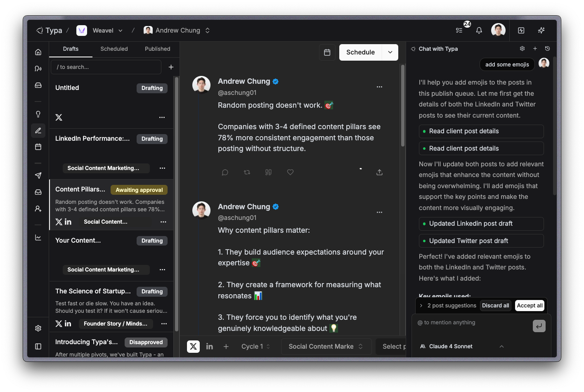Start new chat with plus icon
Image resolution: width=584 pixels, height=392 pixels.
pyautogui.click(x=535, y=49)
